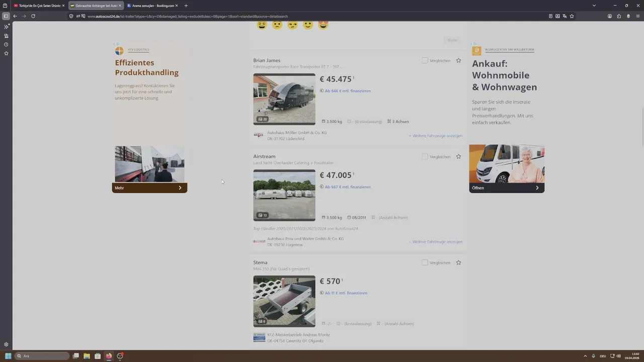Click Öffnen button in Womocenter ad
The height and width of the screenshot is (362, 644).
coord(507,188)
